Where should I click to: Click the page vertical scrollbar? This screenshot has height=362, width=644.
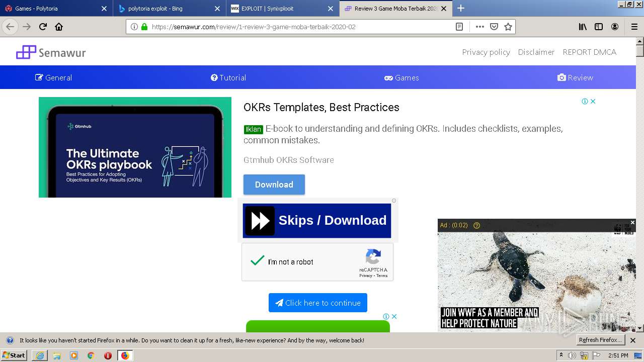point(640,185)
